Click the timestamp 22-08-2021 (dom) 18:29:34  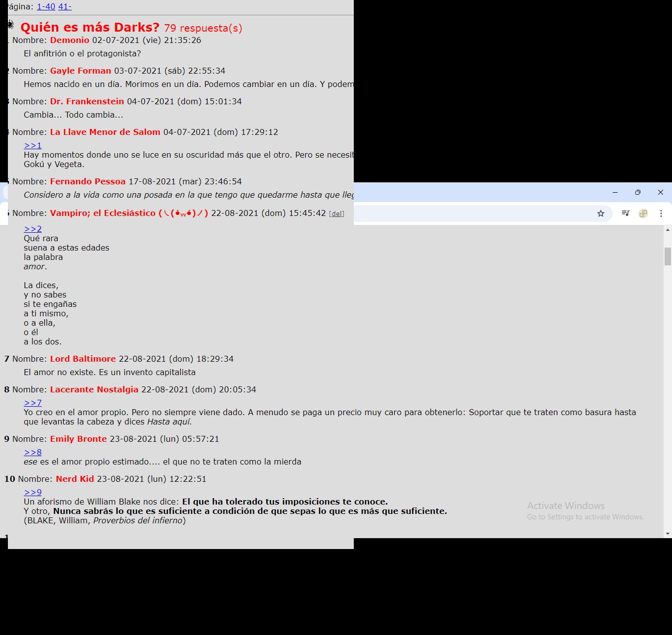pos(176,359)
